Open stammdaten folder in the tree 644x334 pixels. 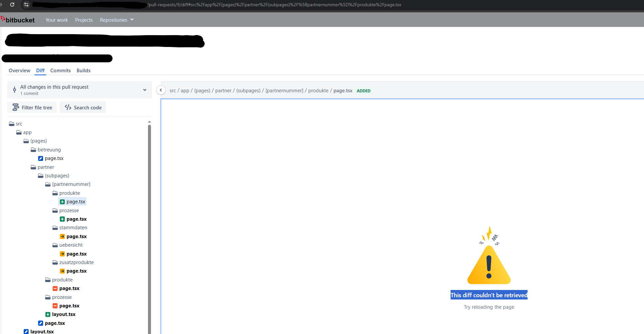tap(70, 228)
